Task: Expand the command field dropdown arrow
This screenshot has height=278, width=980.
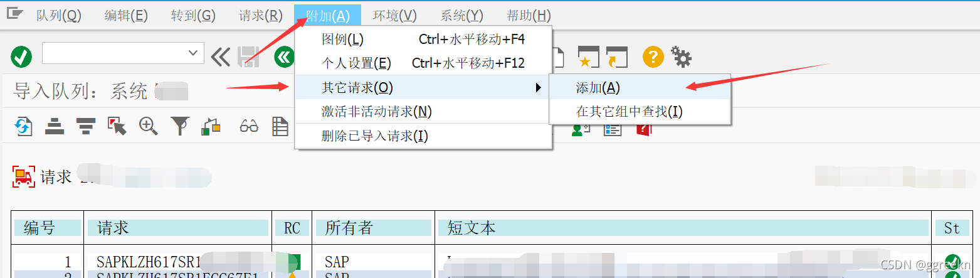Action: (x=194, y=53)
